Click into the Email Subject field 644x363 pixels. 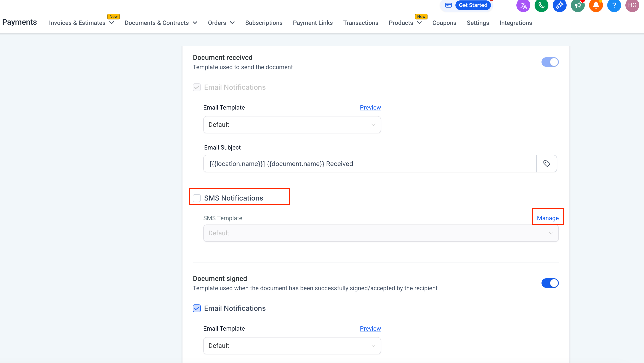pos(370,164)
